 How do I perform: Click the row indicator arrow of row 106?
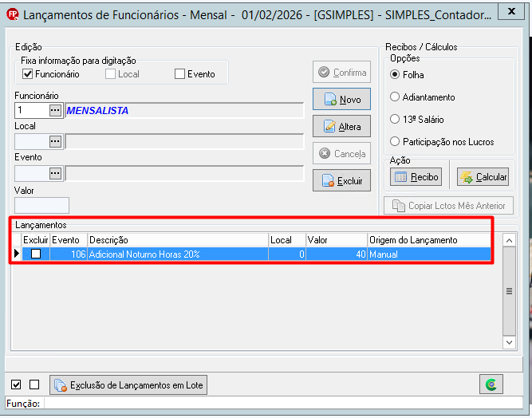click(17, 254)
